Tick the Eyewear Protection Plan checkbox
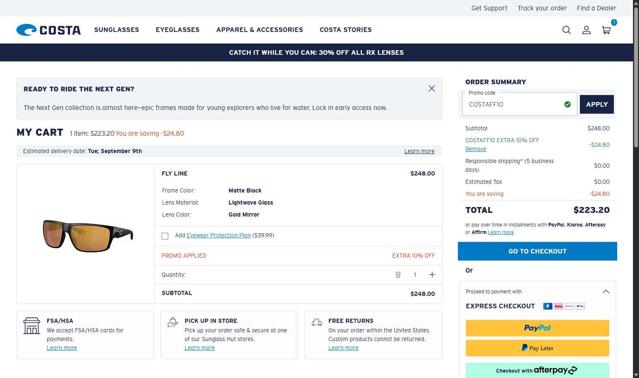This screenshot has width=639, height=378. point(165,236)
